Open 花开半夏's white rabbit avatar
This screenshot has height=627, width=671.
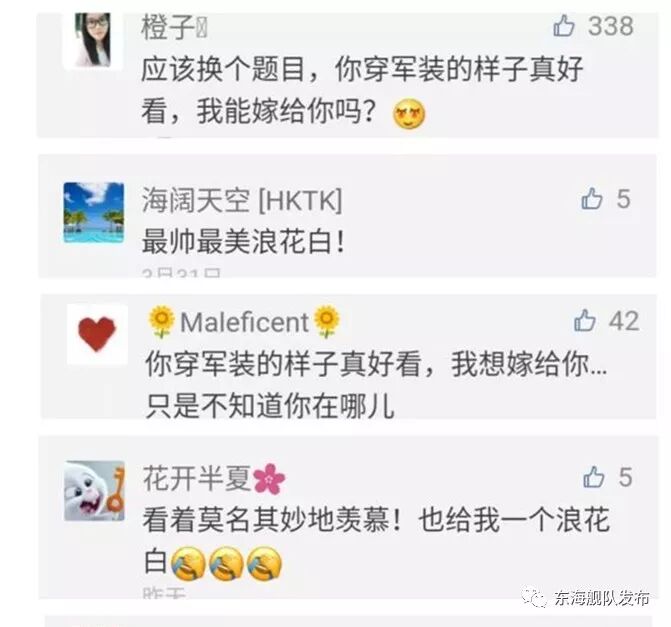pyautogui.click(x=94, y=491)
